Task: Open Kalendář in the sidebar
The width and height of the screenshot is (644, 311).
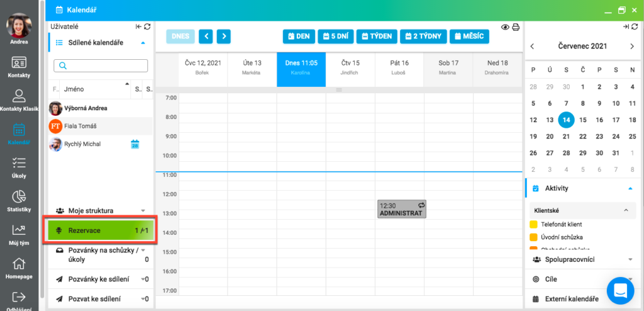Action: (x=19, y=134)
